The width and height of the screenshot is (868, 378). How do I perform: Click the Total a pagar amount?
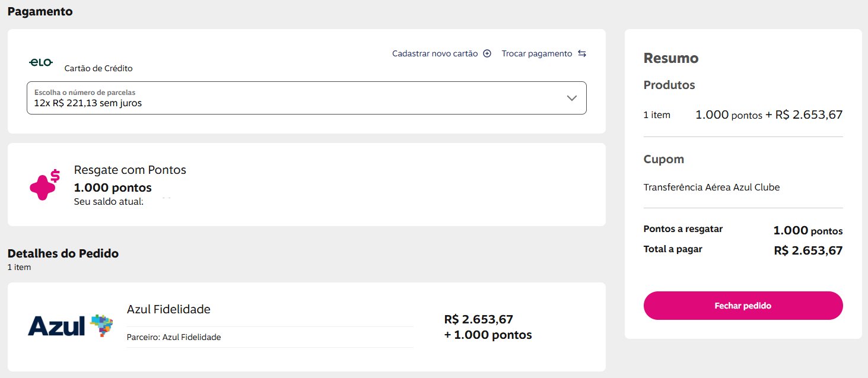tap(808, 250)
